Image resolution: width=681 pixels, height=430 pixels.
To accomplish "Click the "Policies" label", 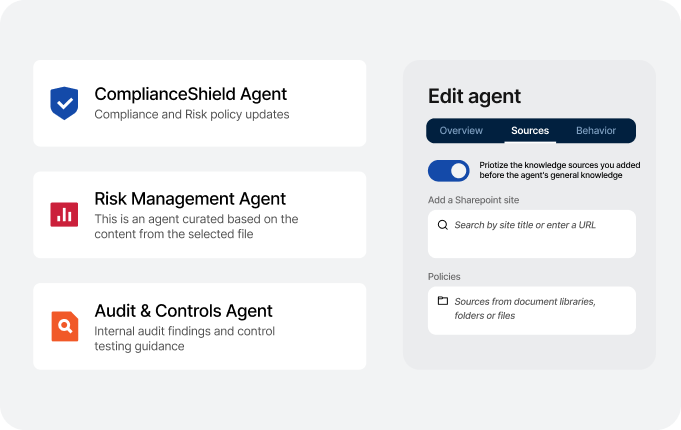I will point(444,277).
